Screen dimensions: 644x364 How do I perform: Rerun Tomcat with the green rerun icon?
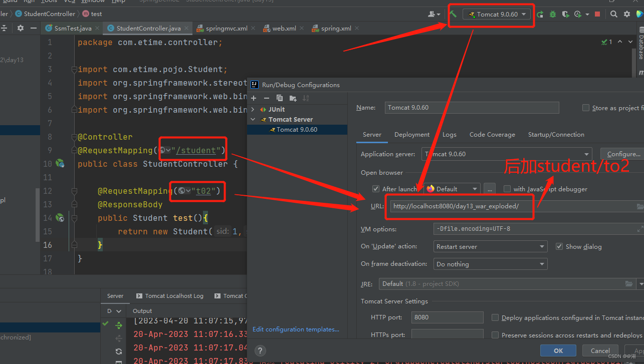540,15
